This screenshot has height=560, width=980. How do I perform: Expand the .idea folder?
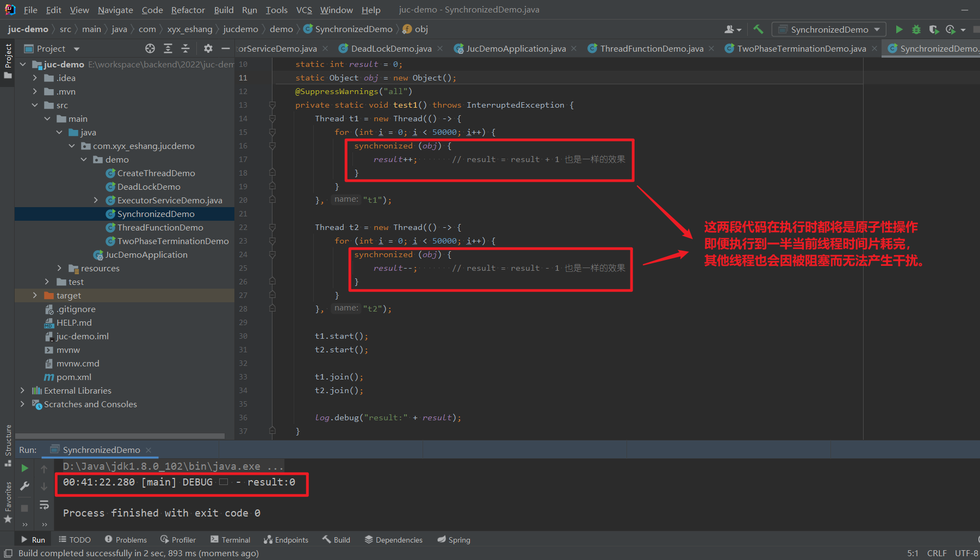(x=35, y=78)
